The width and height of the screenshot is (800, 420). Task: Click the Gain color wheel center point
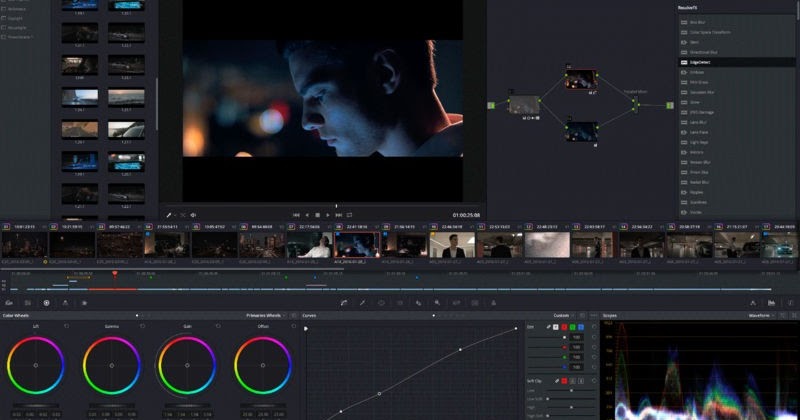click(187, 365)
